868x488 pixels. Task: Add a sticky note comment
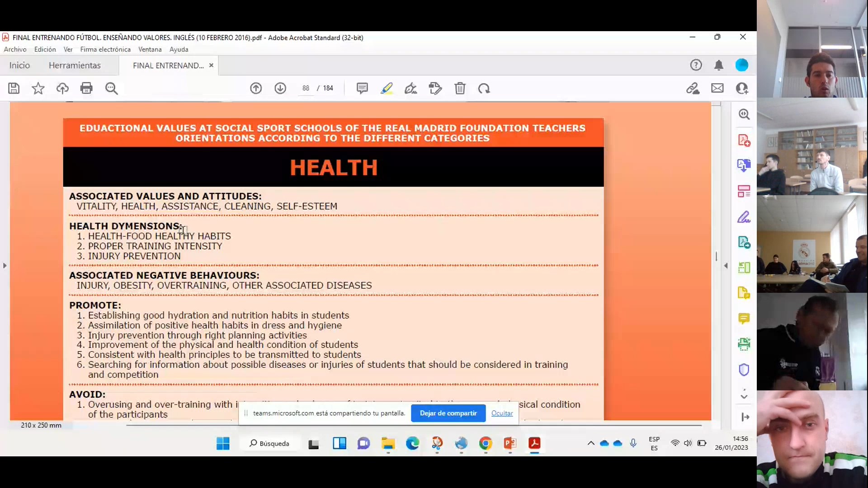(x=362, y=88)
